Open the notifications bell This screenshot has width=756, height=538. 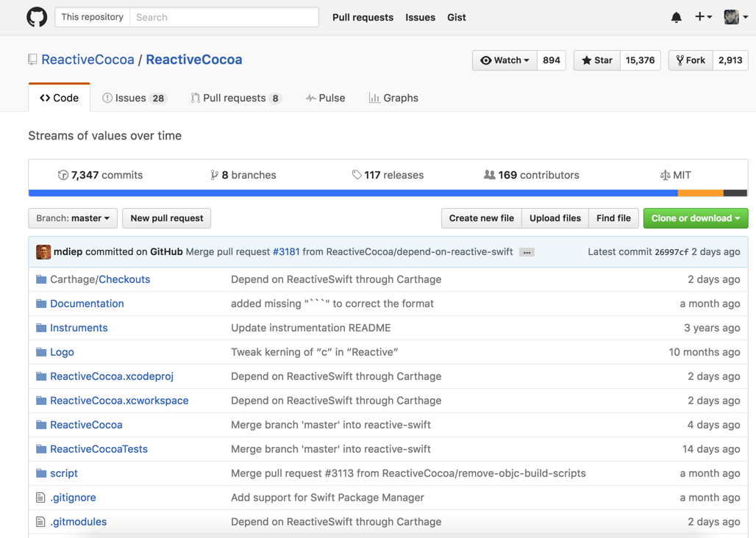pos(676,17)
